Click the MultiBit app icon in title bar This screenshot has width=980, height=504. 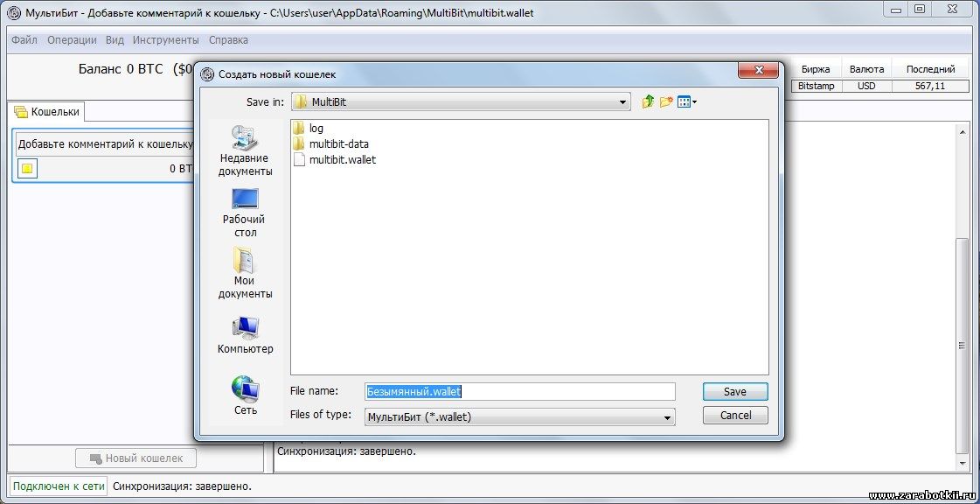coord(13,12)
